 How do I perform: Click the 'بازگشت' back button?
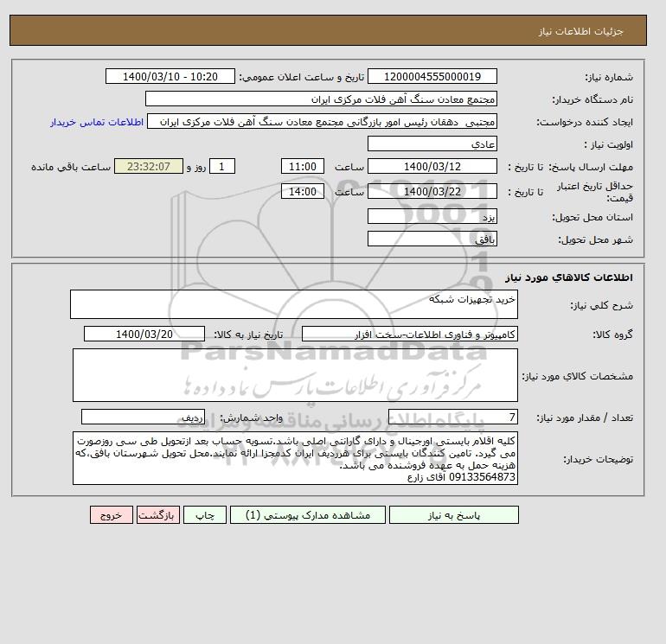pos(158,515)
